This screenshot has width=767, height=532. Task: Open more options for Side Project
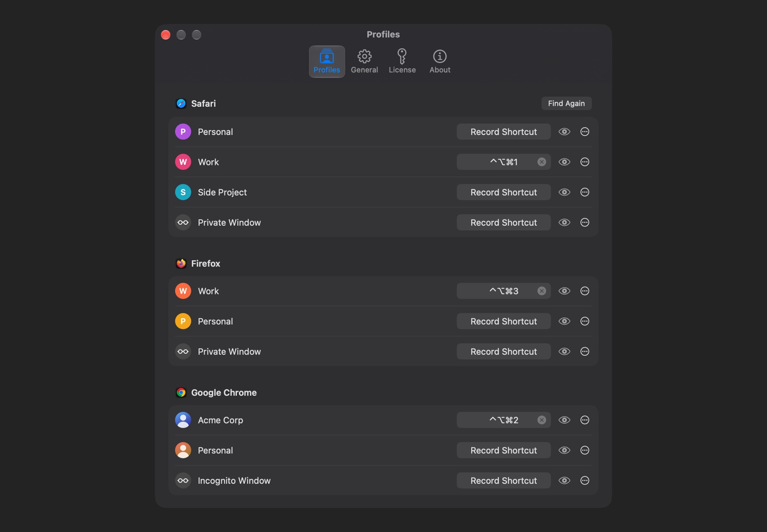pyautogui.click(x=585, y=192)
